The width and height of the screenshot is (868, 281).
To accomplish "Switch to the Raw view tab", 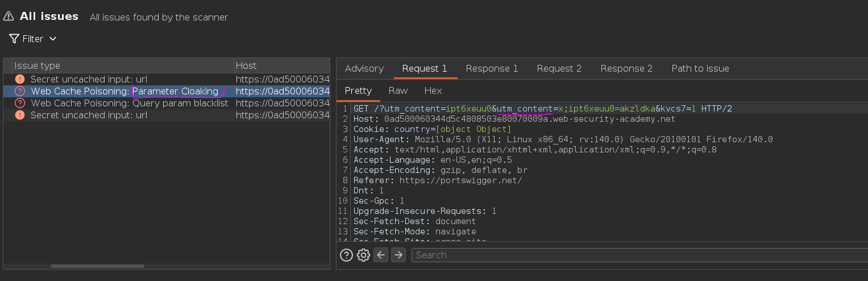I will (x=398, y=90).
